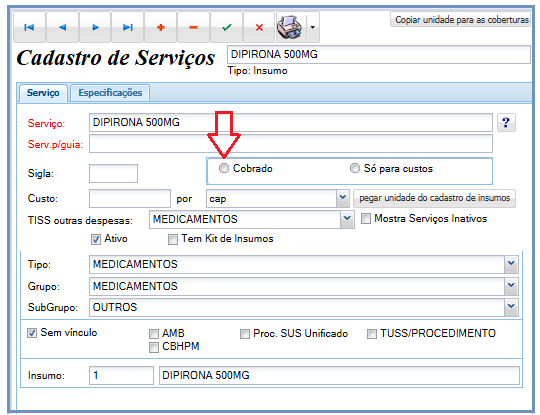Click pegar unidade do cadastro de insumos
The image size is (540, 415).
[434, 198]
